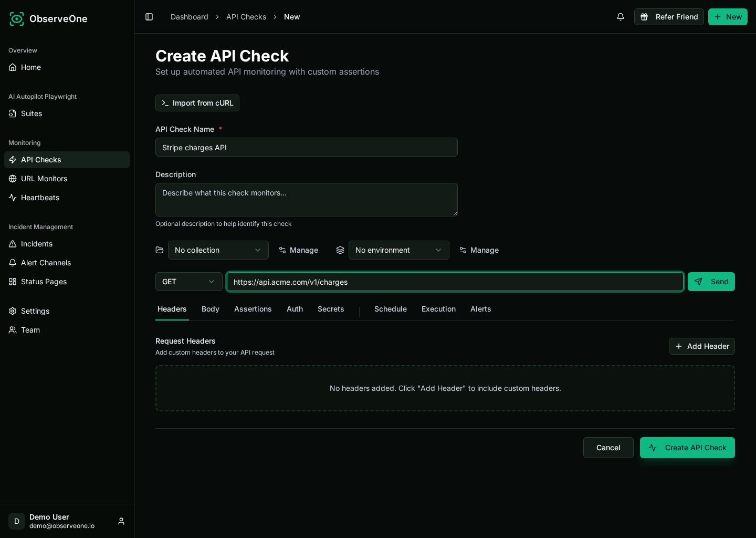This screenshot has width=756, height=538.
Task: Click in the API Check Name field
Action: [307, 147]
